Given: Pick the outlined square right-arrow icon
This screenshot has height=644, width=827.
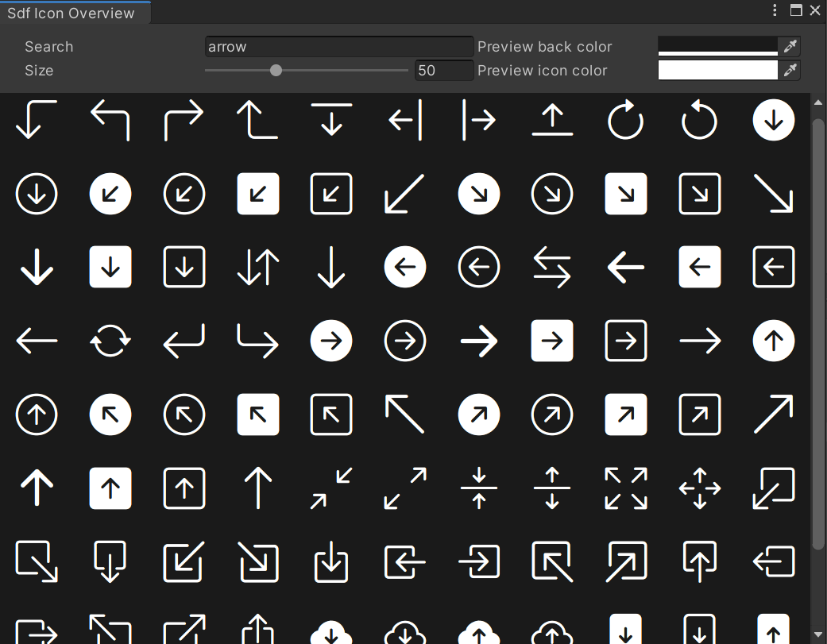Looking at the screenshot, I should point(626,341).
